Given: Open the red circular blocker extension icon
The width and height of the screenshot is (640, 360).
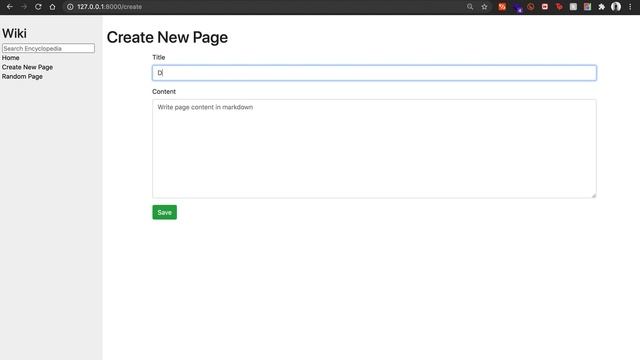Looking at the screenshot, I should [531, 7].
